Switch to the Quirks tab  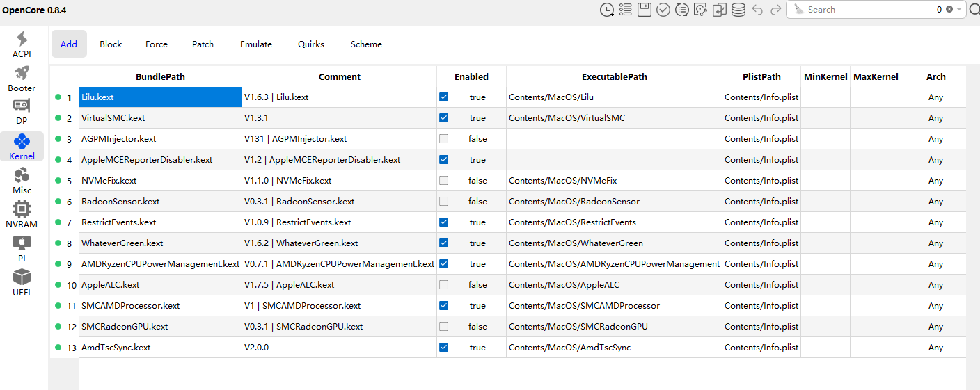[311, 44]
